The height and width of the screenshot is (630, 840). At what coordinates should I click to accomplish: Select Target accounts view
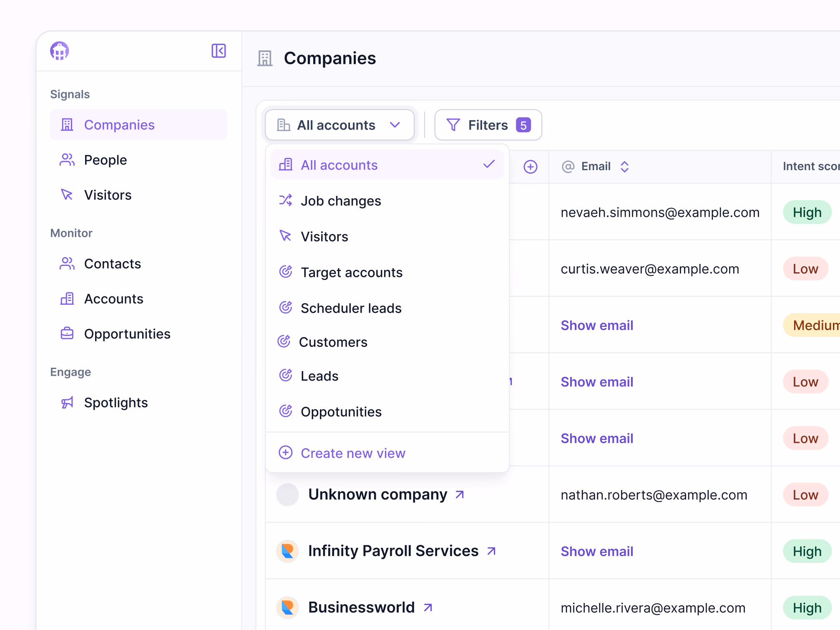coord(387,272)
